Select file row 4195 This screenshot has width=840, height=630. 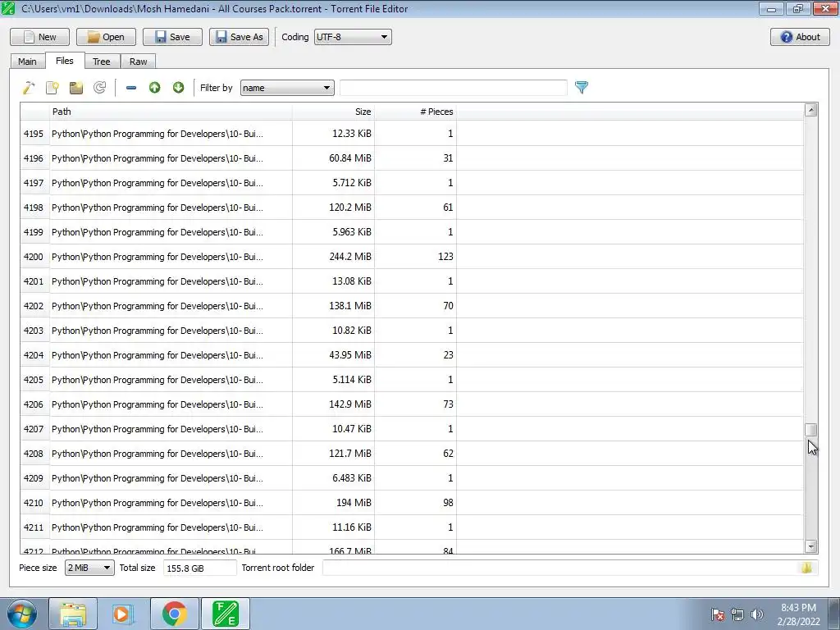pos(412,134)
